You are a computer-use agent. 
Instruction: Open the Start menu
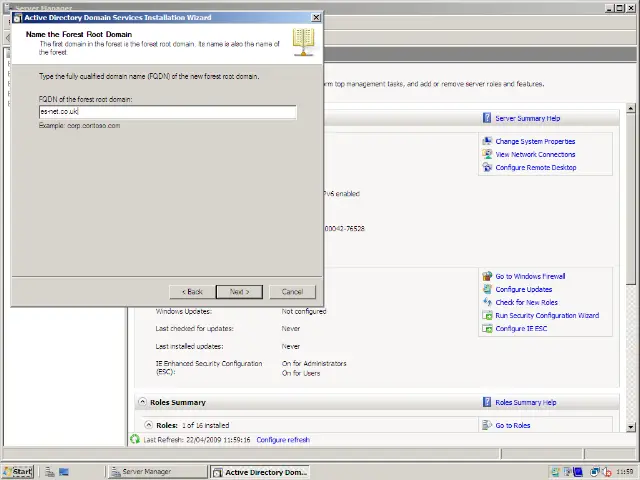pos(18,472)
